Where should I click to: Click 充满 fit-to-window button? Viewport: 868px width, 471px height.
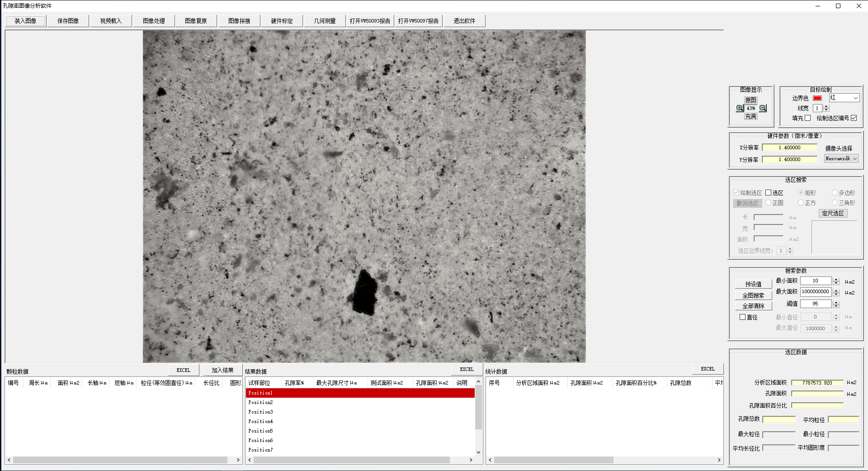tap(751, 116)
